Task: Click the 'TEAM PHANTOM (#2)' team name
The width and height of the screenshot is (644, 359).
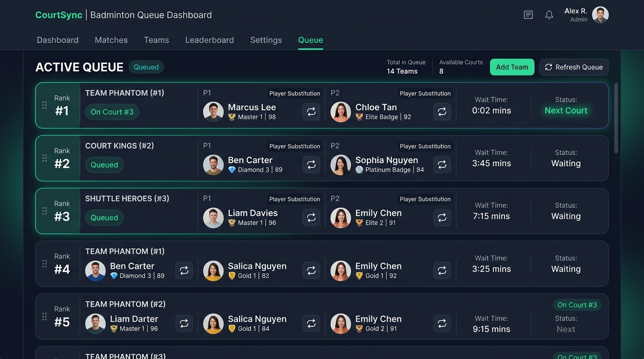Action: (125, 304)
